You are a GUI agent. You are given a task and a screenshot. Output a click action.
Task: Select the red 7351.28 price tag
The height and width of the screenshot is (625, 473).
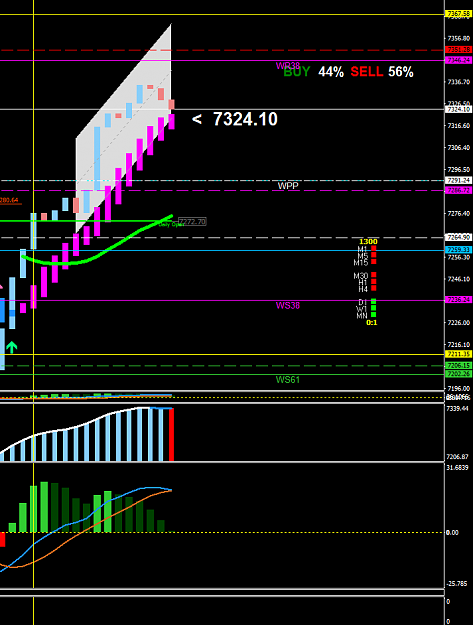(459, 50)
